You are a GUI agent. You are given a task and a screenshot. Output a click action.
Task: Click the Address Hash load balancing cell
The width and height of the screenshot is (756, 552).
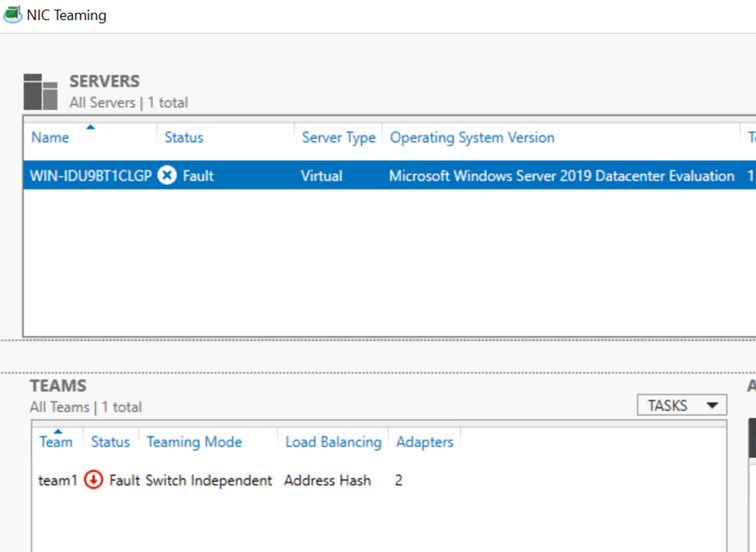[327, 480]
